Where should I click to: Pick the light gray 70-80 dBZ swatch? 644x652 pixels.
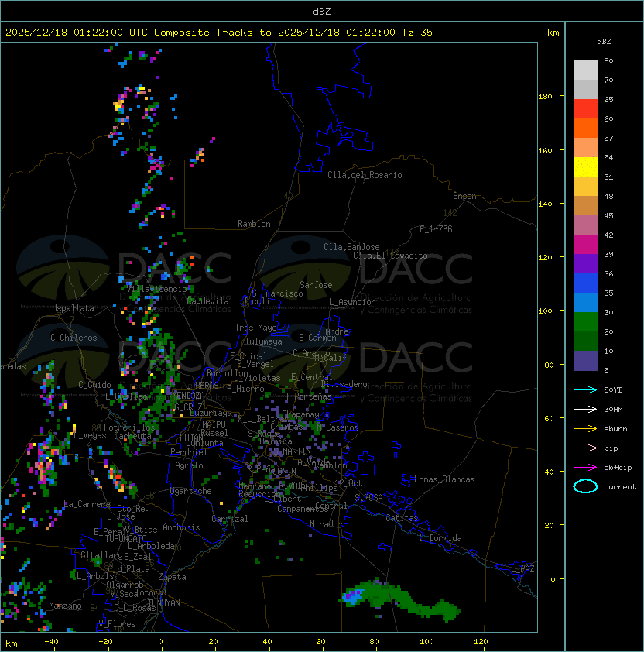pyautogui.click(x=585, y=70)
